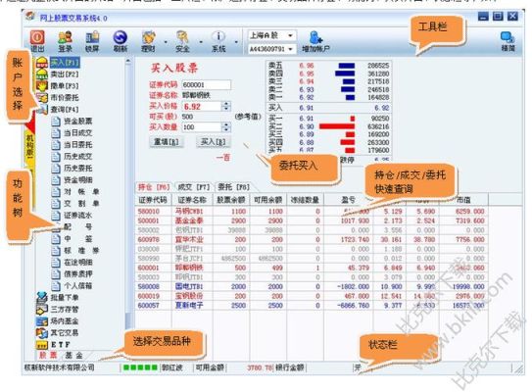Click the 一百 amount text below the form
Viewport: 532px width, 392px height.
coord(223,158)
